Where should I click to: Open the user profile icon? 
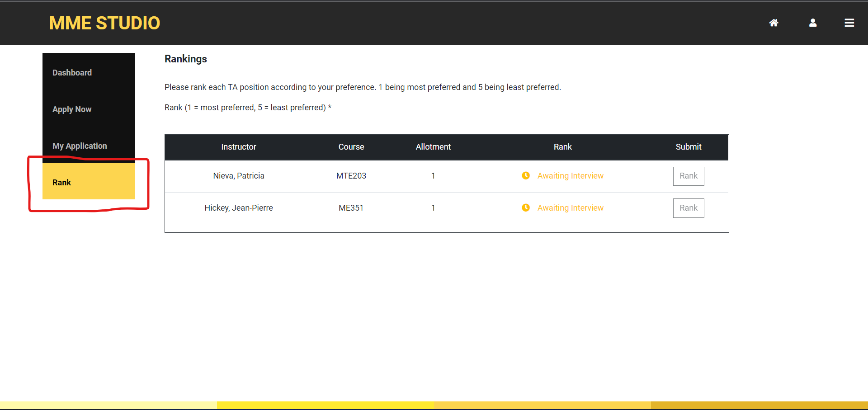click(x=812, y=23)
